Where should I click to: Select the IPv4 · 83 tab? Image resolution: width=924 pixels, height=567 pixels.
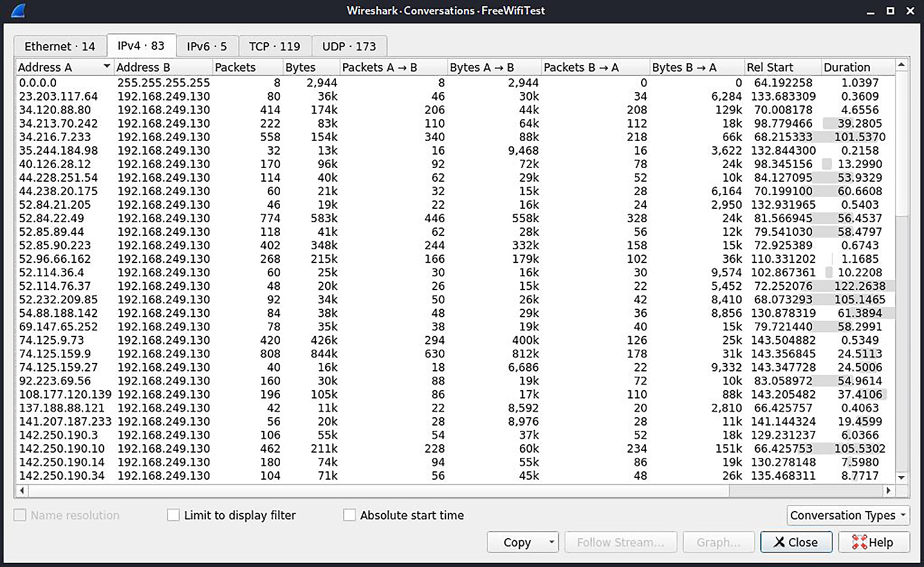[x=141, y=46]
